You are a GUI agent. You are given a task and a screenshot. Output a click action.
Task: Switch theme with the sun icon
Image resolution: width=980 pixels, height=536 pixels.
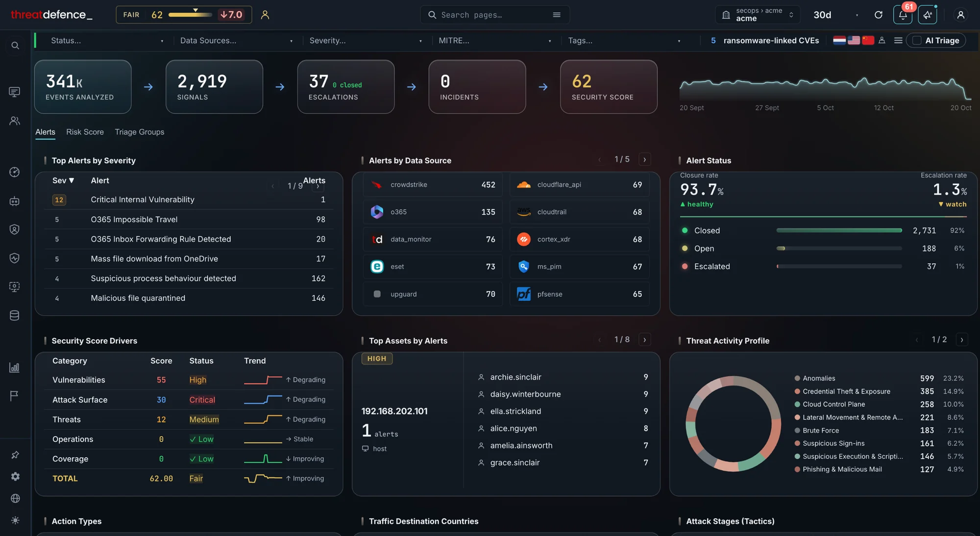[x=15, y=520]
